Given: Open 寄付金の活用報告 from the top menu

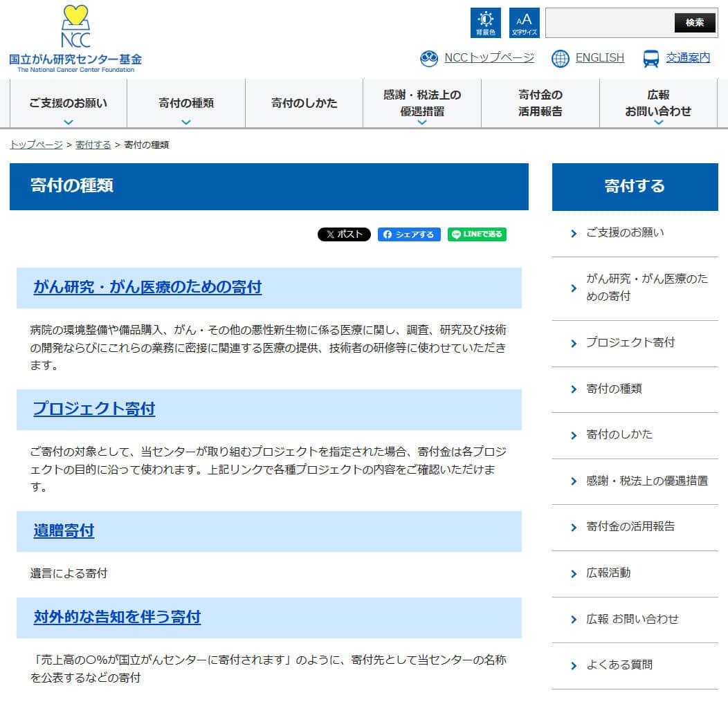Looking at the screenshot, I should pos(539,102).
